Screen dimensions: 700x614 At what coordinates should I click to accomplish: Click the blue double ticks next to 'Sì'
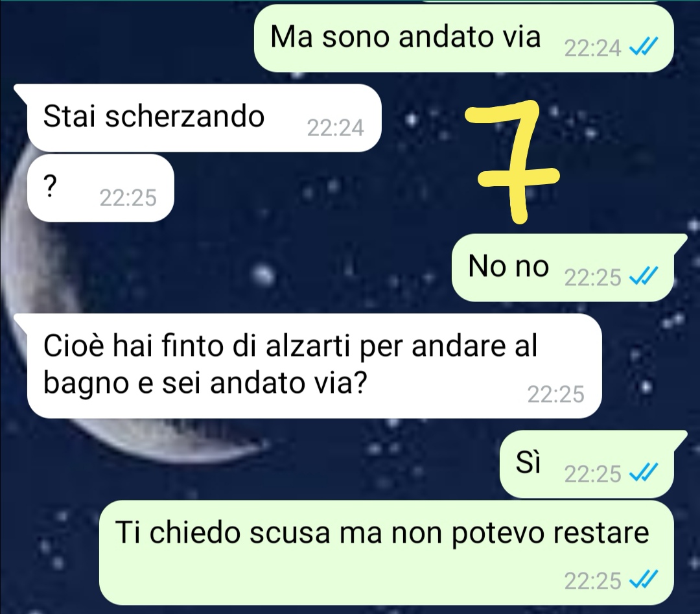644,473
